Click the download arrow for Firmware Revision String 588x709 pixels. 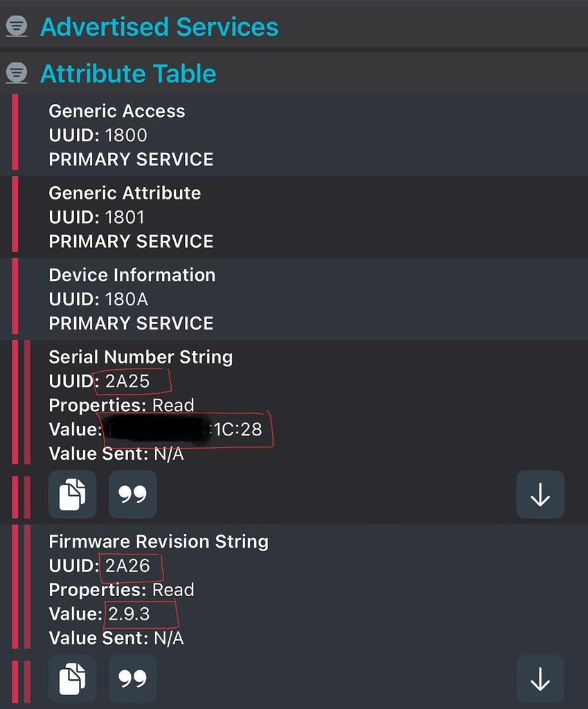coord(540,679)
